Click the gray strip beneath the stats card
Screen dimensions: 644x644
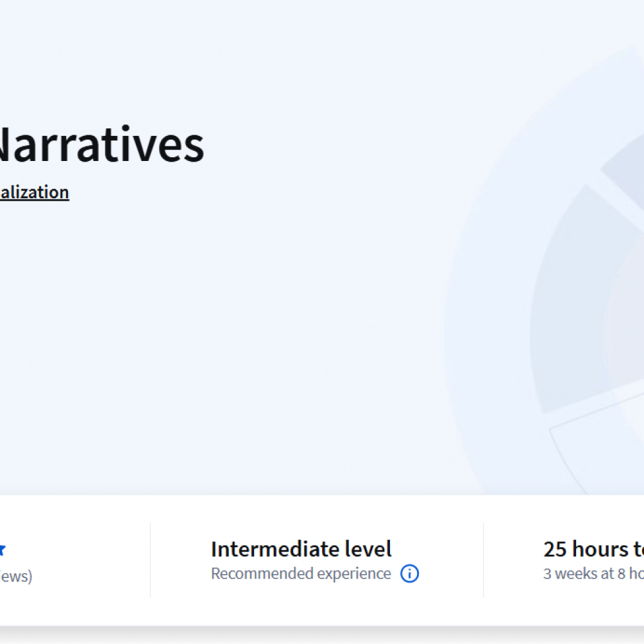coord(314,635)
